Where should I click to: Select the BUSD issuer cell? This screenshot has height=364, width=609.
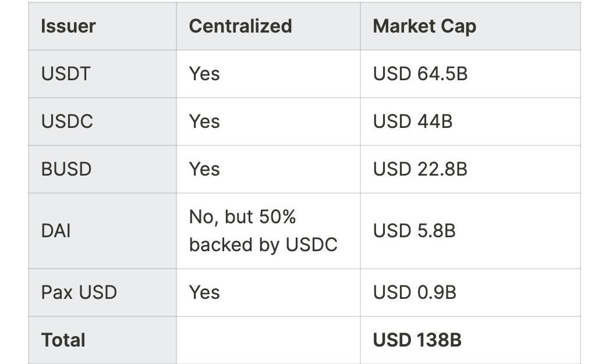click(66, 169)
